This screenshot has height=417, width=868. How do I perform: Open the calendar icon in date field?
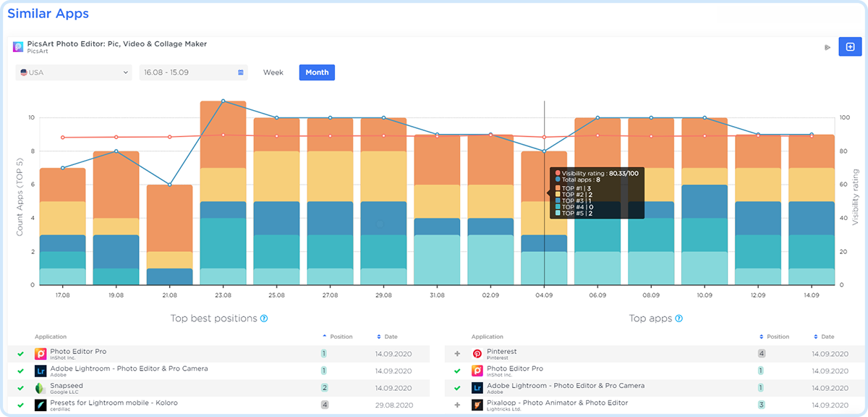click(x=240, y=72)
